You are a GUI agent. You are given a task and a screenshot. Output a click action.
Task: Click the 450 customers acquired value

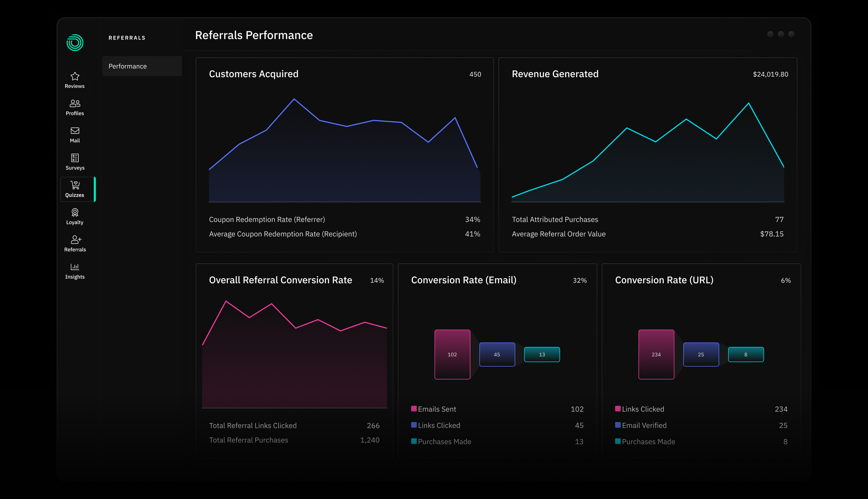475,74
